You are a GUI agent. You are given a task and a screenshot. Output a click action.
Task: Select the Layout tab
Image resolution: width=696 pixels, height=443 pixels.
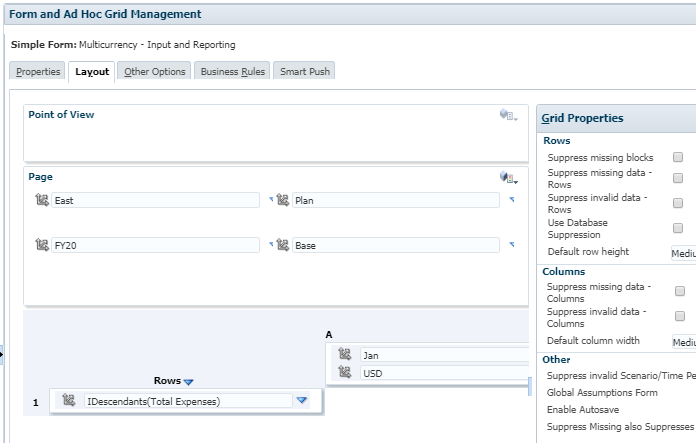pos(92,71)
